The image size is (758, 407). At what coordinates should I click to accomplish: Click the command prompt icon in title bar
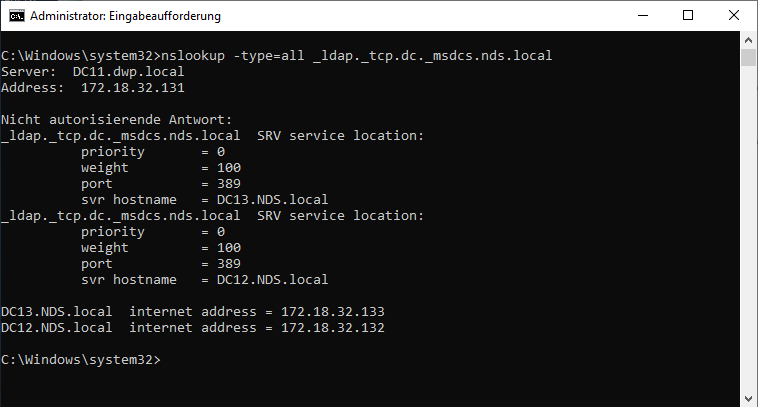pos(16,16)
